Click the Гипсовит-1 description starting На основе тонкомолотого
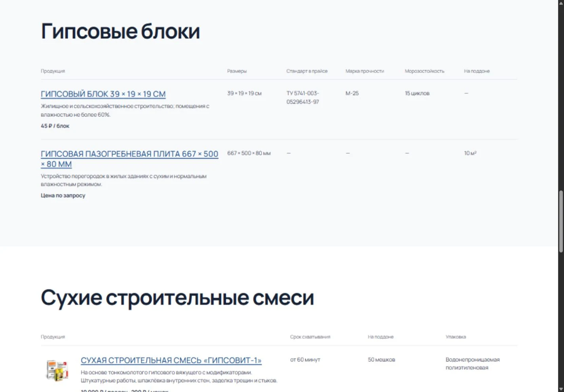Image resolution: width=564 pixels, height=392 pixels. [179, 376]
